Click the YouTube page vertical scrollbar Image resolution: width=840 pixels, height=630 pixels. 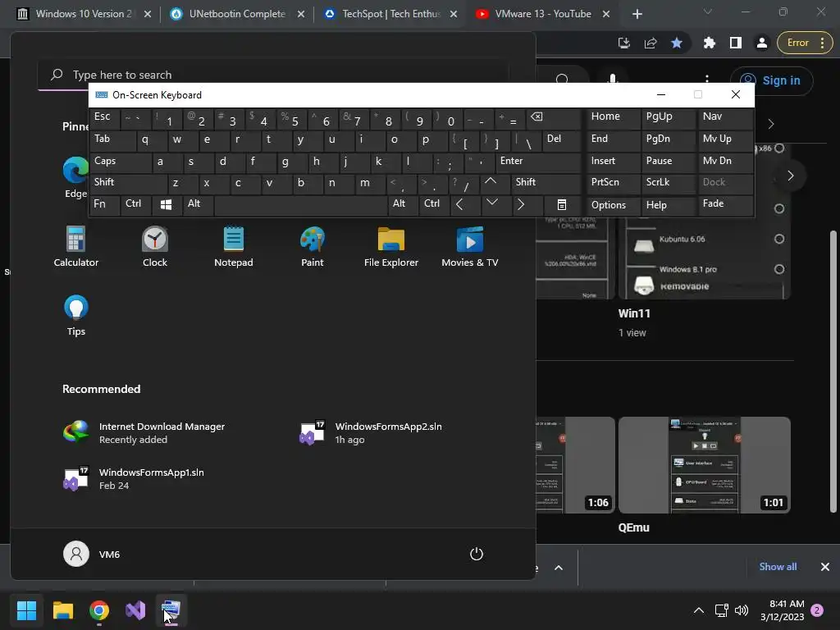pyautogui.click(x=833, y=371)
